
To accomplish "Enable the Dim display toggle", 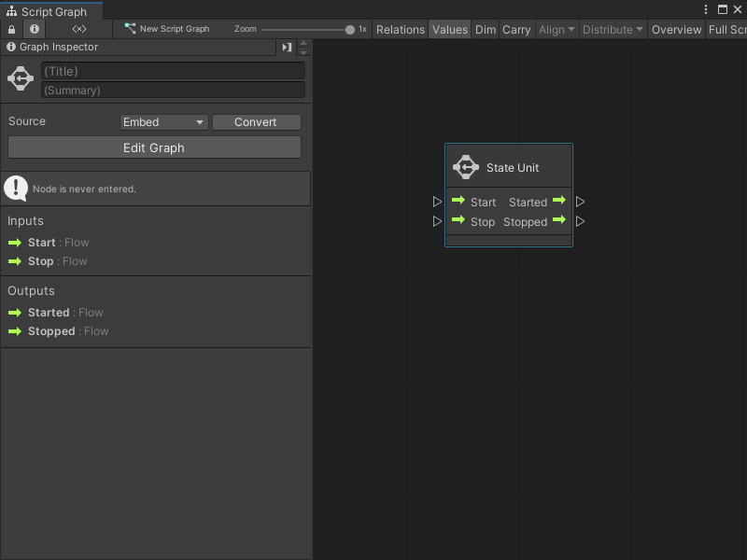I will tap(485, 29).
